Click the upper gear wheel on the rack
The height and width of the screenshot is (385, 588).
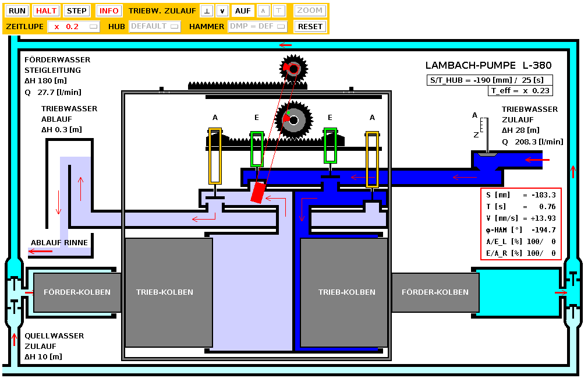293,69
